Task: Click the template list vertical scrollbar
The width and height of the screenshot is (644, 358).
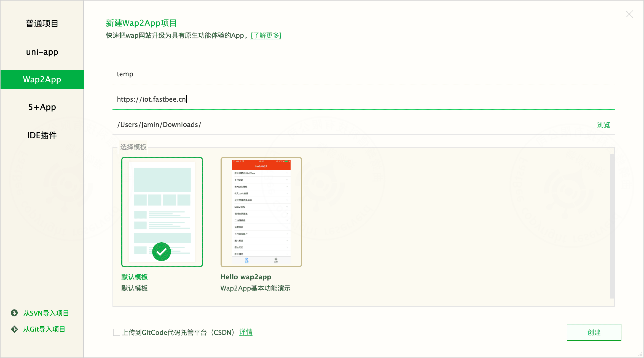Action: [612, 226]
